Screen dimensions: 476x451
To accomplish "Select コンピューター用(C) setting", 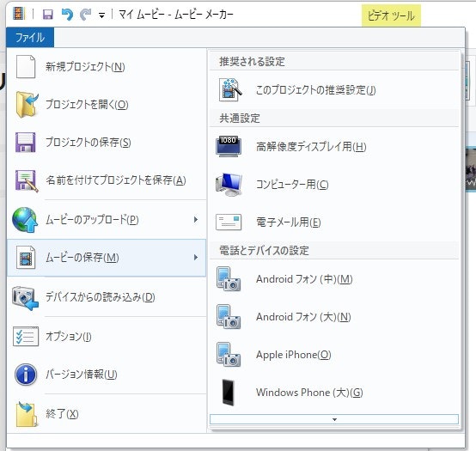I will click(x=334, y=185).
